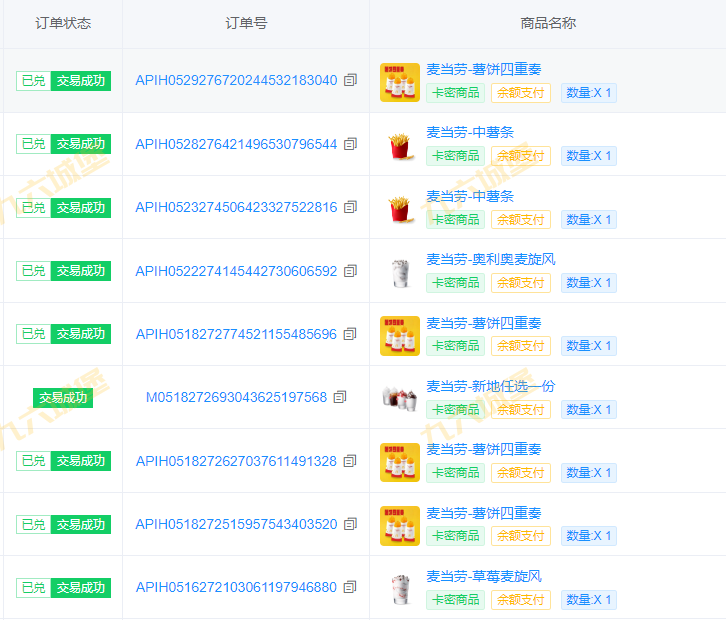Open 麦当劳-薯饼四重奏 in order ...3520 row
Image resolution: width=726 pixels, height=620 pixels.
(x=484, y=513)
